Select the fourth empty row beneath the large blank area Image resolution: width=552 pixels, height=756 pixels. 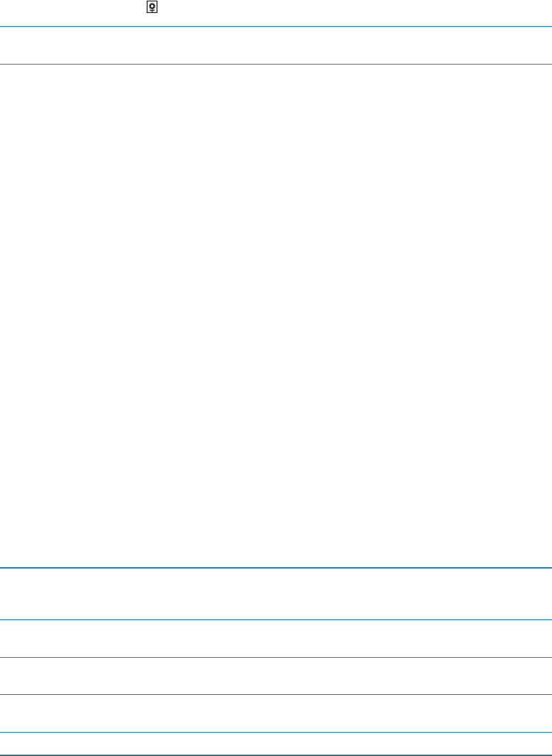coord(276,713)
